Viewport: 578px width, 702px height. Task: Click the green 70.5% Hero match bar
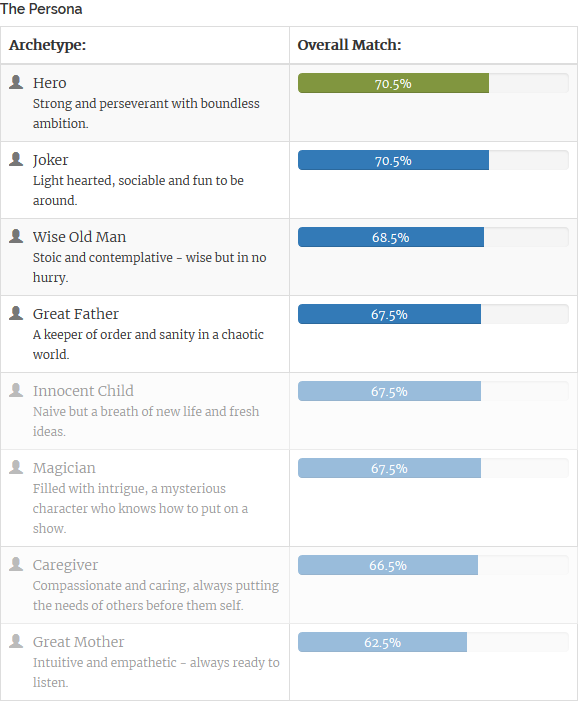[x=394, y=83]
